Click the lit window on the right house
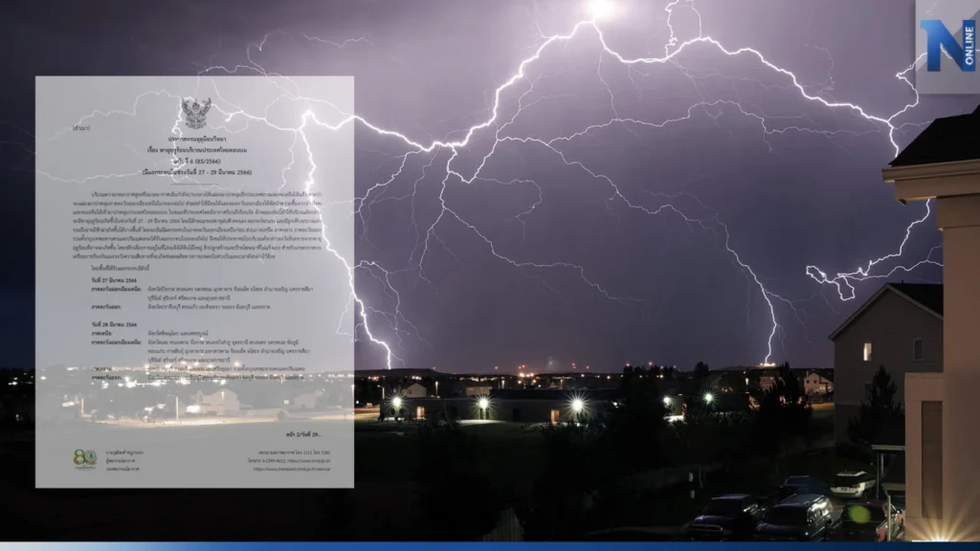Viewport: 980px width, 551px height. point(867,351)
